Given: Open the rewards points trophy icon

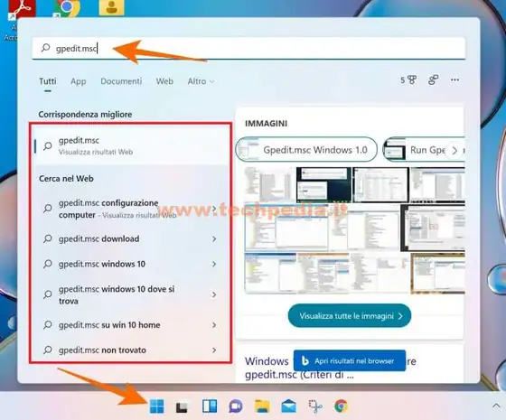Looking at the screenshot, I should pos(408,80).
